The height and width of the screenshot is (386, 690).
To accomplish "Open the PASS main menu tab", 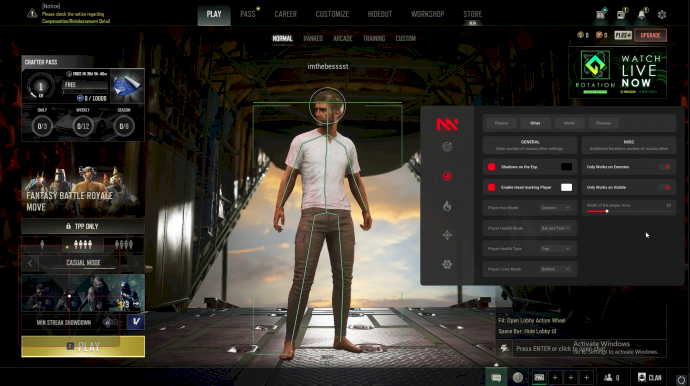I will [x=248, y=14].
